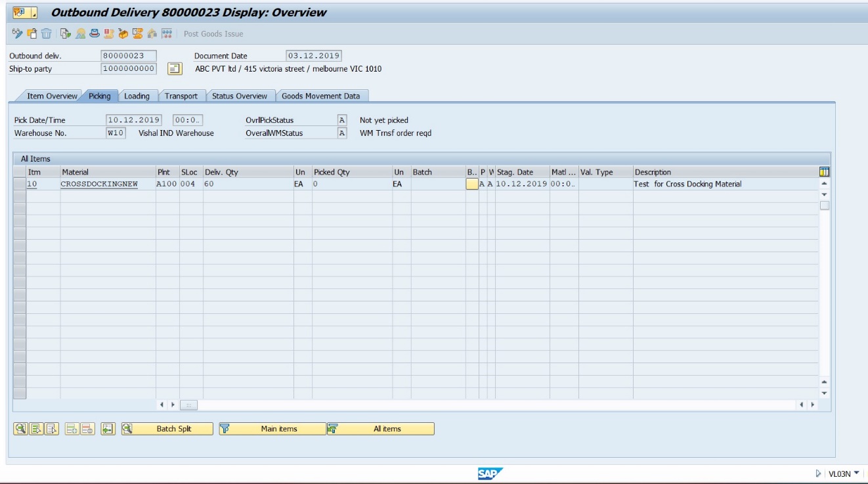Click the Picked Qty column header

tap(352, 172)
